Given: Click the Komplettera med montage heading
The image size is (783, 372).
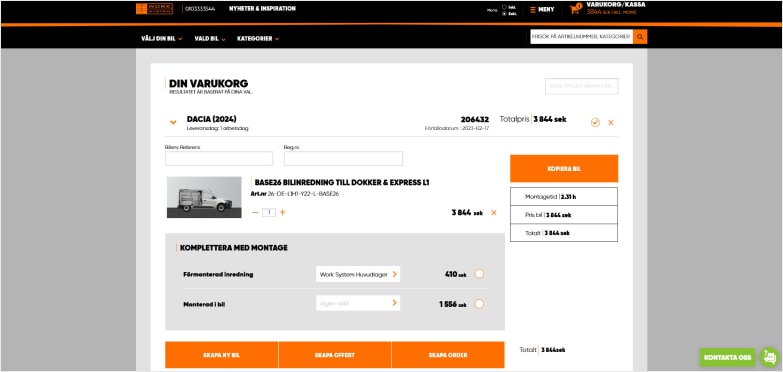Looking at the screenshot, I should click(x=234, y=248).
